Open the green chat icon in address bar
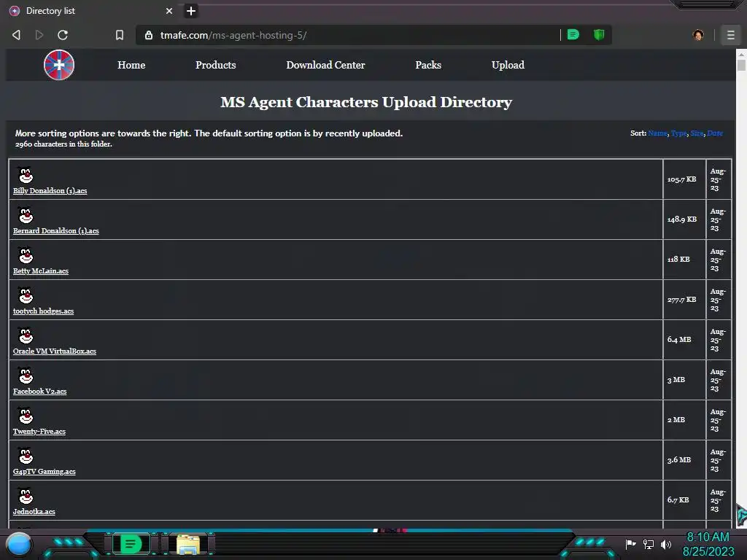 coord(573,35)
